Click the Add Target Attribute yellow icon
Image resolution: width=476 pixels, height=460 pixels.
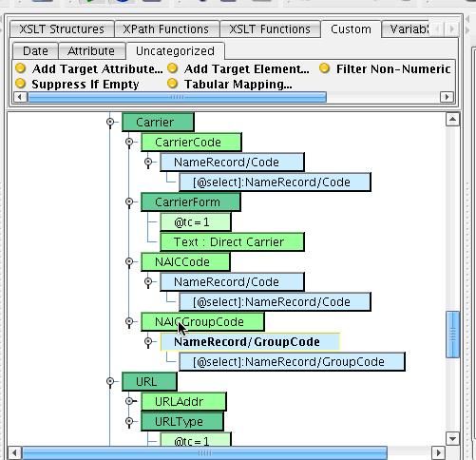(21, 68)
